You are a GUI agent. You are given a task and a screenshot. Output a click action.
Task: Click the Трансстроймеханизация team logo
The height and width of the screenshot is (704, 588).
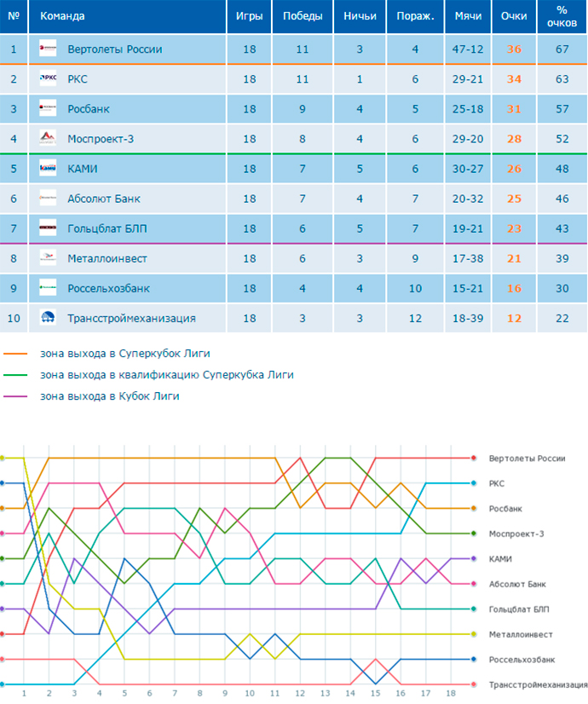pyautogui.click(x=48, y=318)
